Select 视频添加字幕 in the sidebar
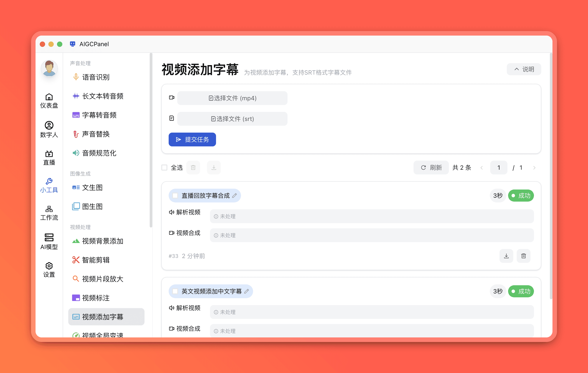The width and height of the screenshot is (588, 373). click(106, 317)
